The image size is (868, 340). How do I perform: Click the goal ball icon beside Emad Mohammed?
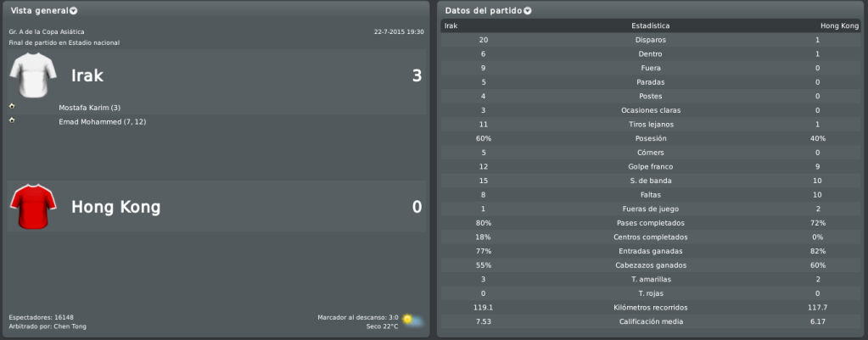point(12,120)
